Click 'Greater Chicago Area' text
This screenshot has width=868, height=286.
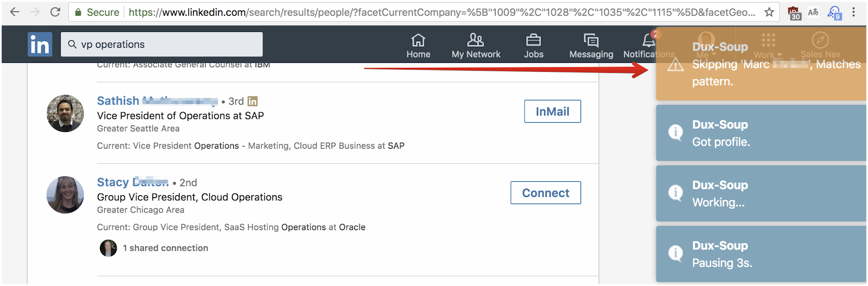(141, 210)
